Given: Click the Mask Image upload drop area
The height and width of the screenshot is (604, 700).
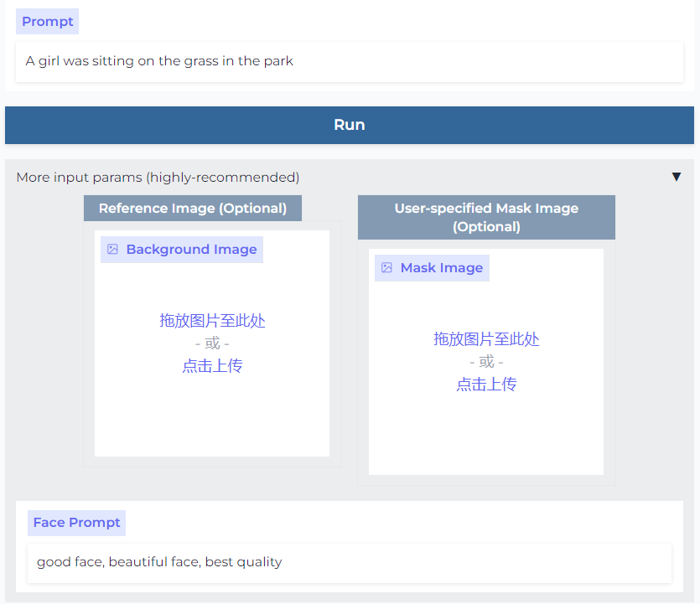Looking at the screenshot, I should pos(486,362).
